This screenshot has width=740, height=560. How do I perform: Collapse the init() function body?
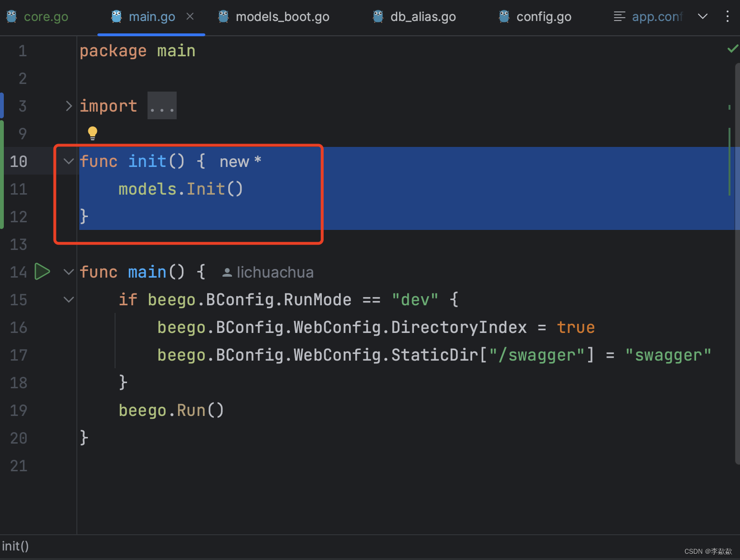(68, 161)
